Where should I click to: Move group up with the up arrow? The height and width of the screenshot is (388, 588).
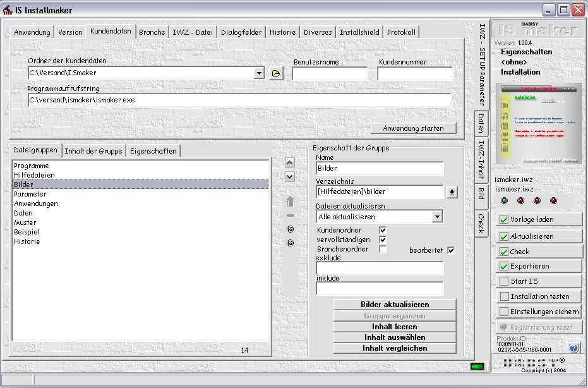click(290, 163)
